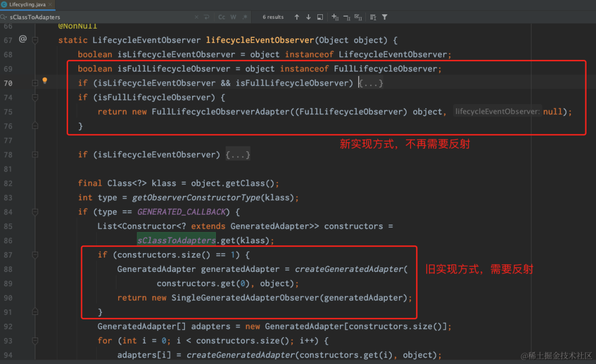The width and height of the screenshot is (596, 364).
Task: Click the highlighted sClassToAdapters usage on line 86
Action: pyautogui.click(x=176, y=240)
